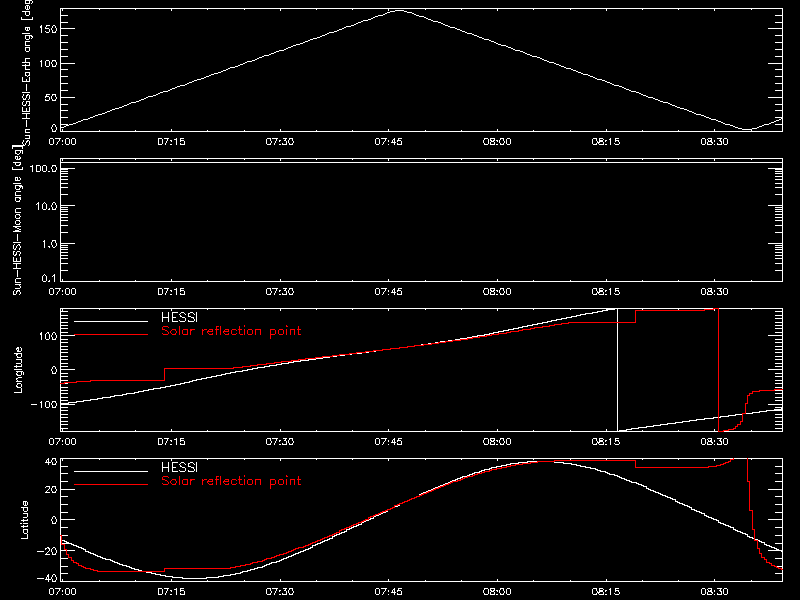Click Solar reflection point legend in Latitude plot
Image resolution: width=800 pixels, height=600 pixels.
231,481
